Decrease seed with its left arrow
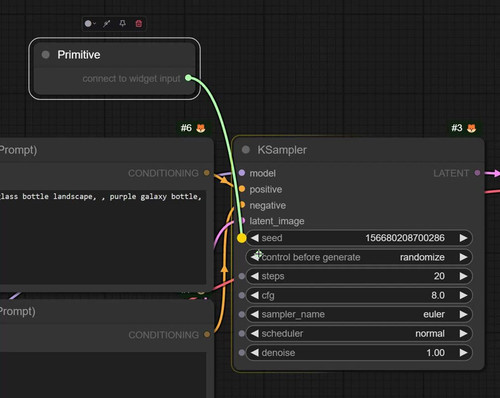Screen dimensions: 500x398 (x=254, y=238)
